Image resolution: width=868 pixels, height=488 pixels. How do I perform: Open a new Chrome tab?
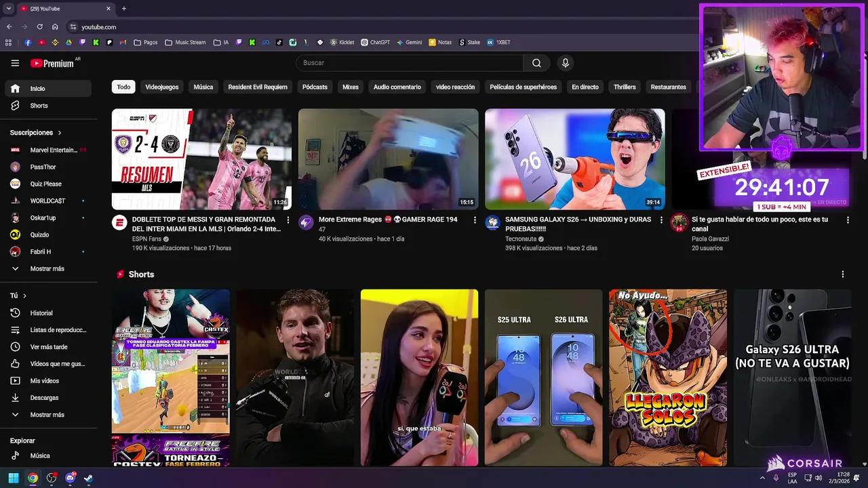tap(123, 9)
